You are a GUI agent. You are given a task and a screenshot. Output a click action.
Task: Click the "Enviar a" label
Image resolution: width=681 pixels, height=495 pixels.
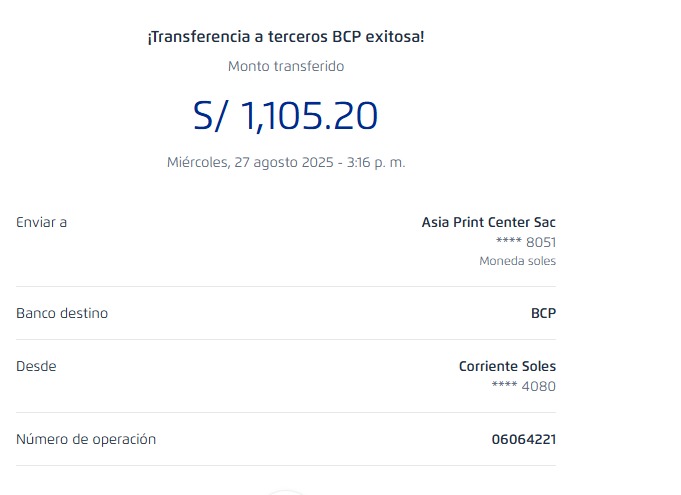pyautogui.click(x=42, y=222)
